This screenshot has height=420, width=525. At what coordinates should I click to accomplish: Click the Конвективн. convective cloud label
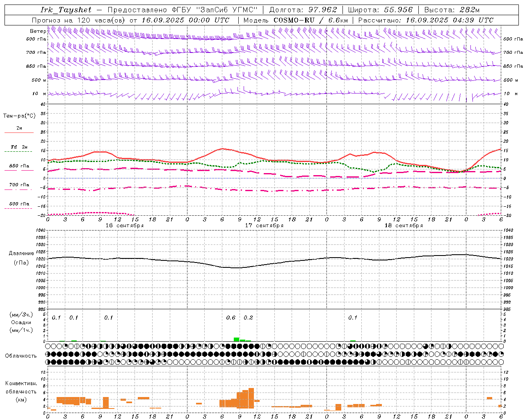point(21,383)
